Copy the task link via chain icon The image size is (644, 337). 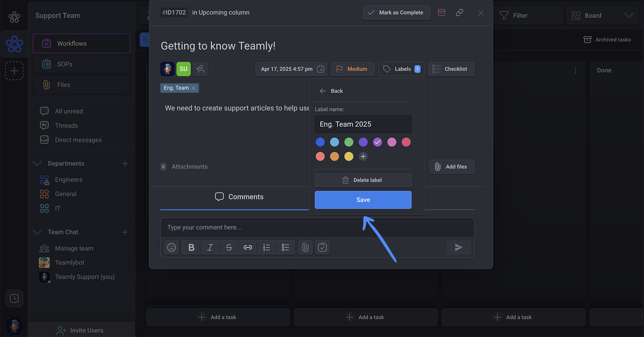[459, 13]
